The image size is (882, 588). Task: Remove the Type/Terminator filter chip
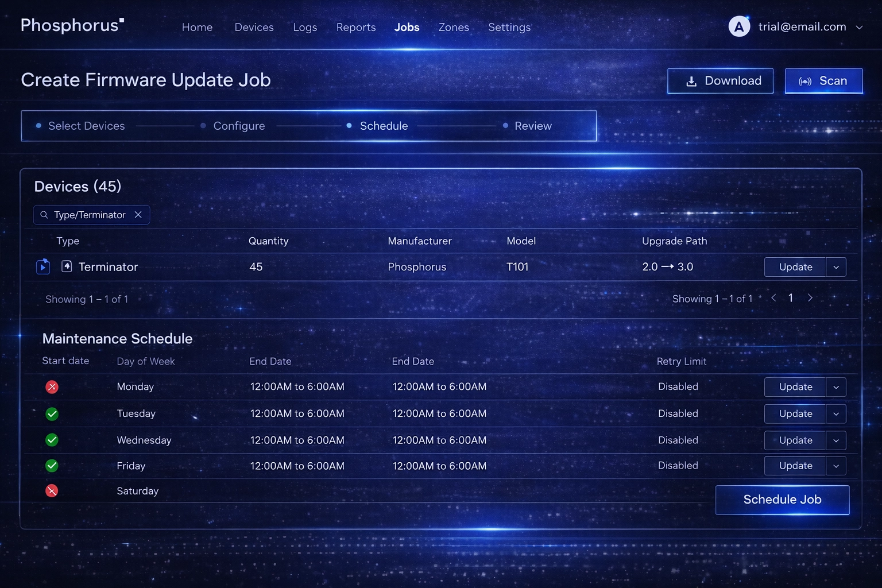point(138,215)
